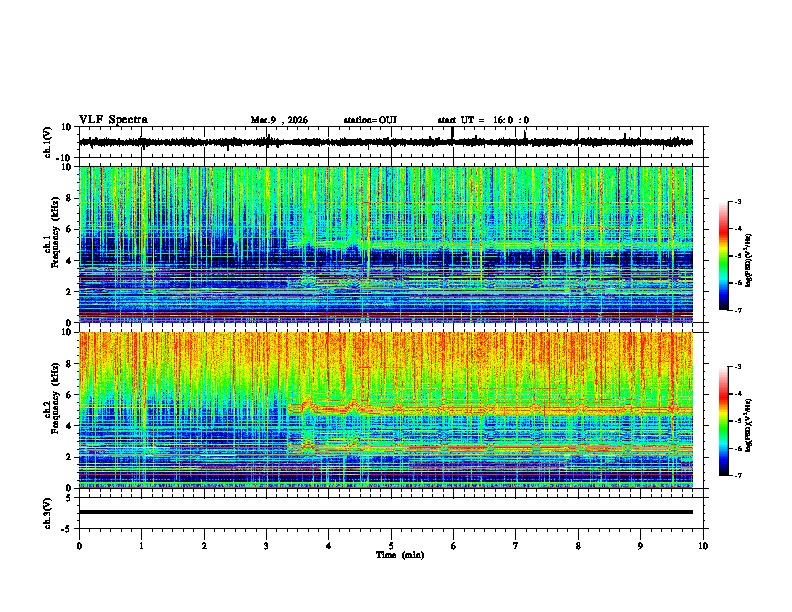
Task: Click the ch.1 spectrogram color bar
Action: pos(724,256)
